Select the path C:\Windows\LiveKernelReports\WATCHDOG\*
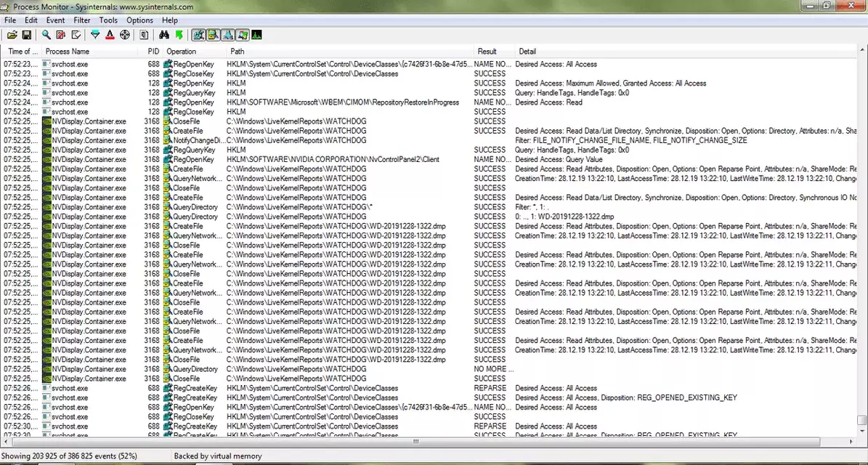Image resolution: width=868 pixels, height=465 pixels. click(300, 207)
